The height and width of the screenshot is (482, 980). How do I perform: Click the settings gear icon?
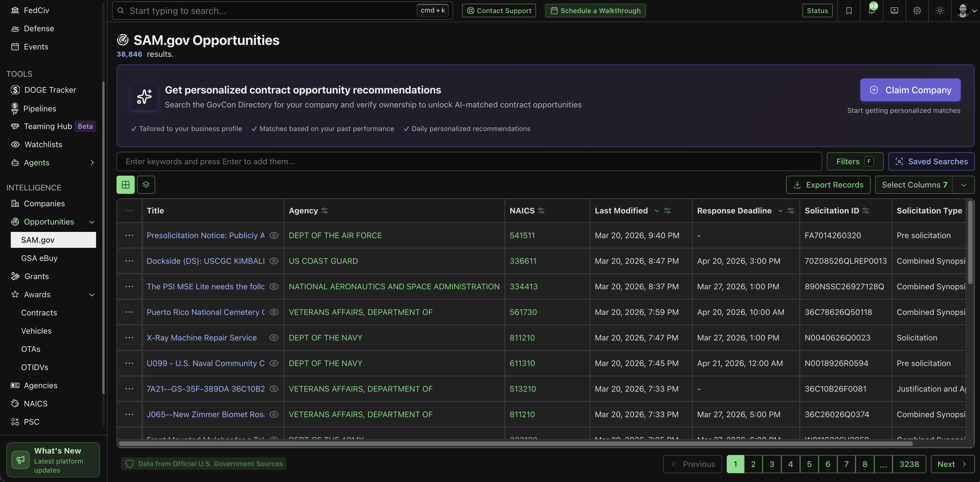[x=917, y=11]
